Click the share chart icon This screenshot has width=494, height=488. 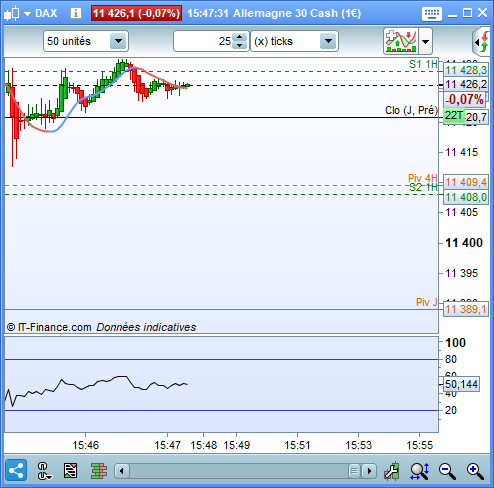16,471
